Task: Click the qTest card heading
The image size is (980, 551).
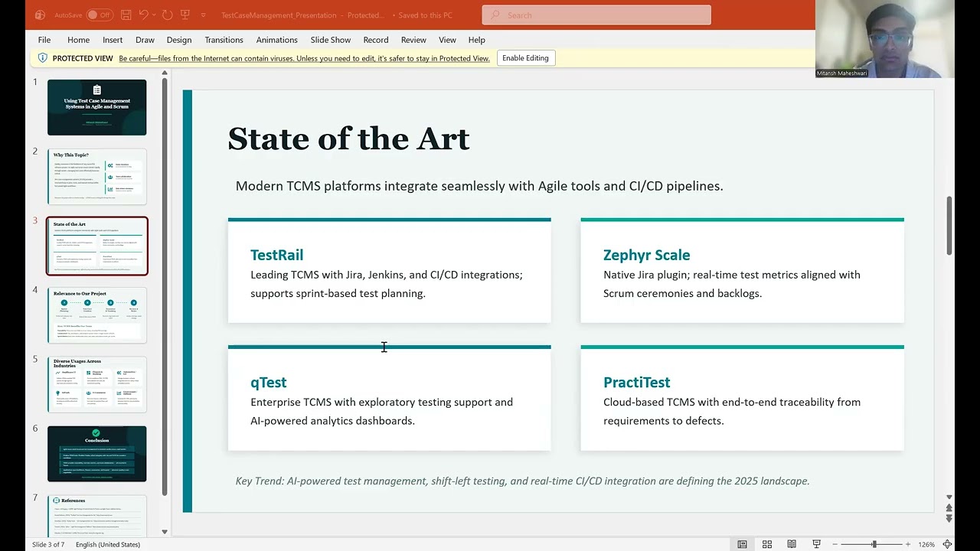Action: tap(268, 383)
